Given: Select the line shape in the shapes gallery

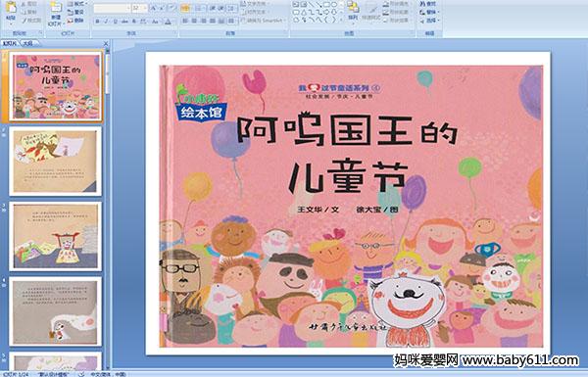Looking at the screenshot, I should [311, 5].
